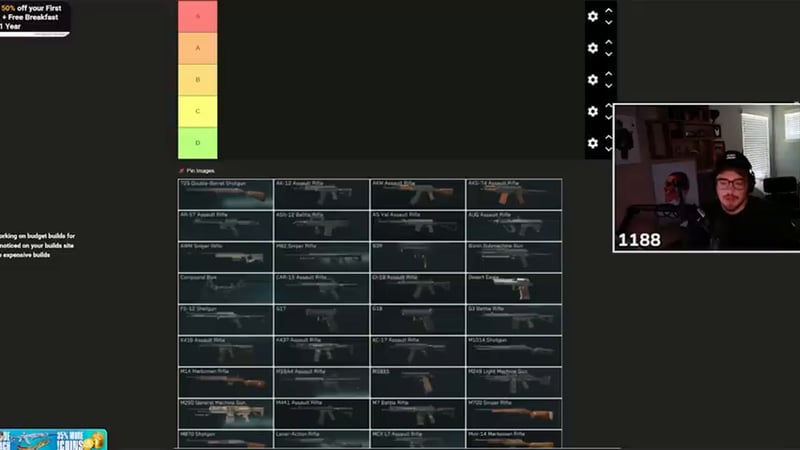Screen dimensions: 800x450
Task: Select the M14 Marksman Rifle image
Action: click(226, 382)
